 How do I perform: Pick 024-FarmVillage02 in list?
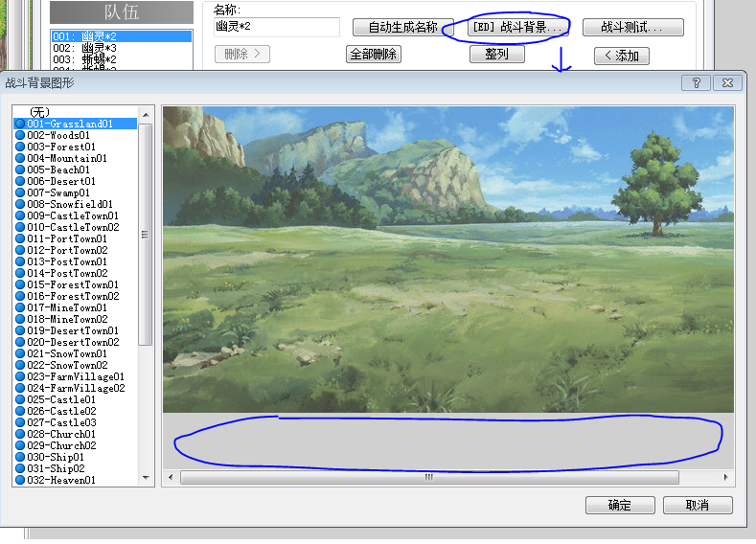click(75, 388)
